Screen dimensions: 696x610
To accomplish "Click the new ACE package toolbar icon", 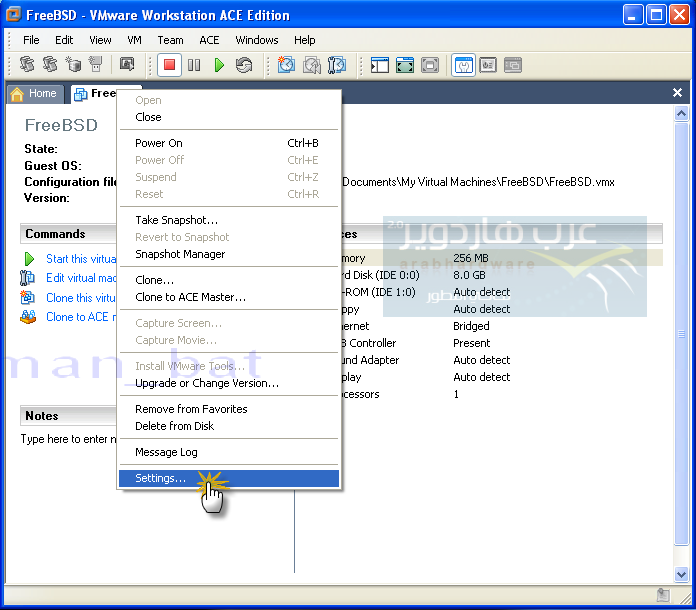I will 73,64.
